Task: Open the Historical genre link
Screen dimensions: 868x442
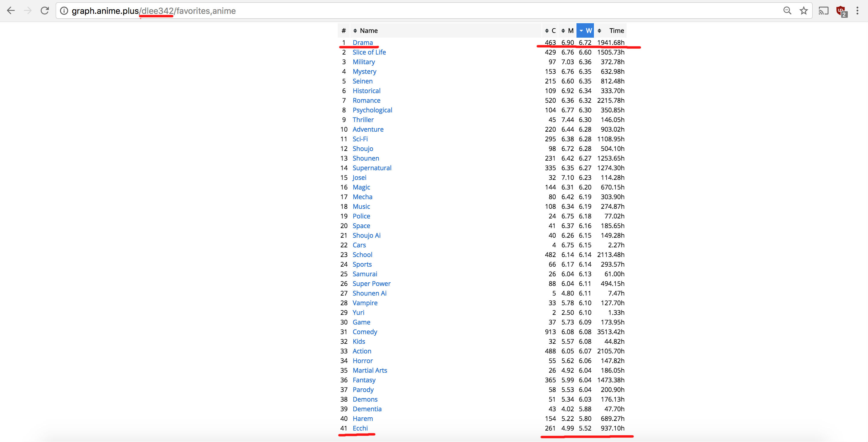Action: tap(366, 91)
